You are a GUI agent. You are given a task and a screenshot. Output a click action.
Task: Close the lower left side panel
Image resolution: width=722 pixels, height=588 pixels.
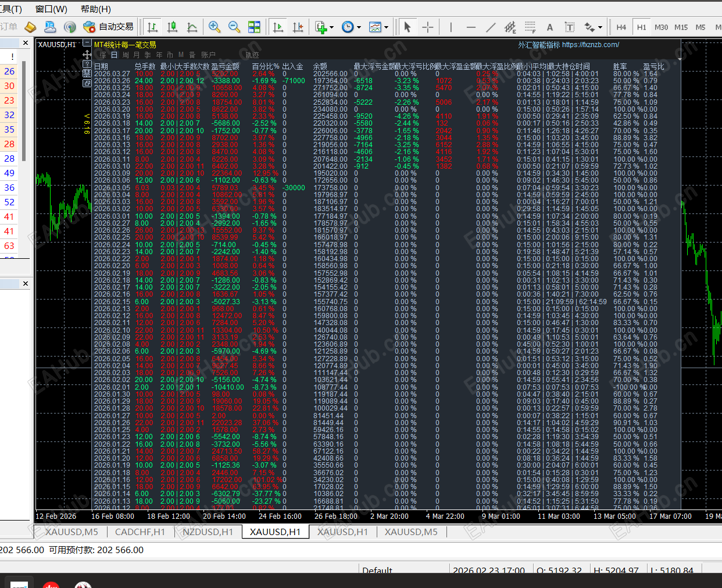click(x=26, y=284)
